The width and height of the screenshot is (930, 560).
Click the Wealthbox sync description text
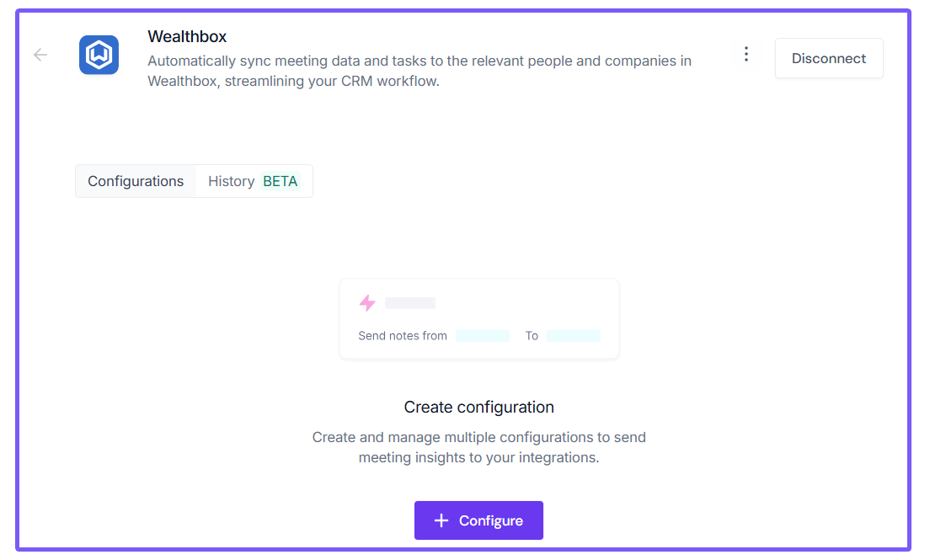(419, 72)
